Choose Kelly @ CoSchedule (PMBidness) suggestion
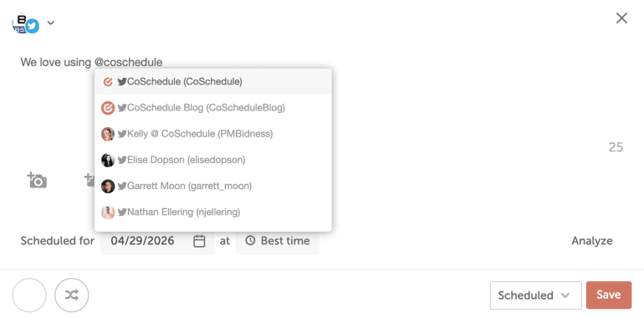 (213, 134)
